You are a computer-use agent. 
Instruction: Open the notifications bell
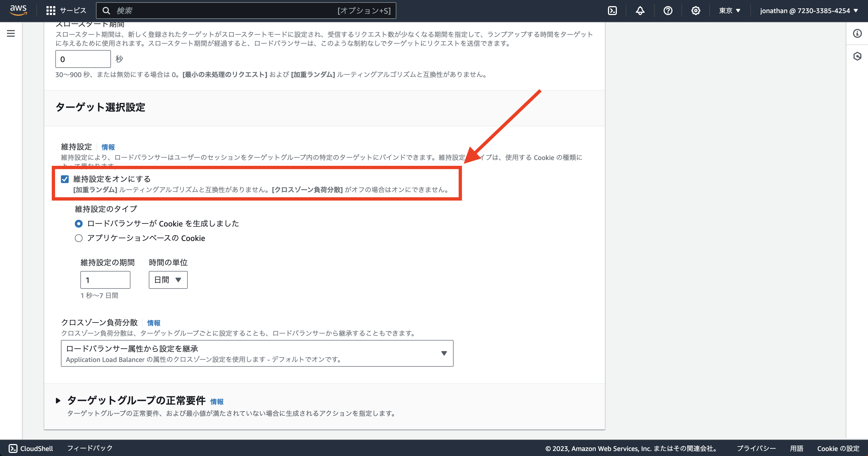[x=640, y=11]
